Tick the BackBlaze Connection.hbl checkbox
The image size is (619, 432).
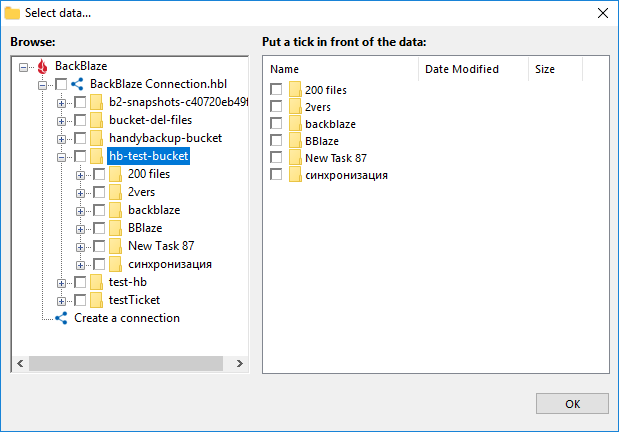(61, 84)
